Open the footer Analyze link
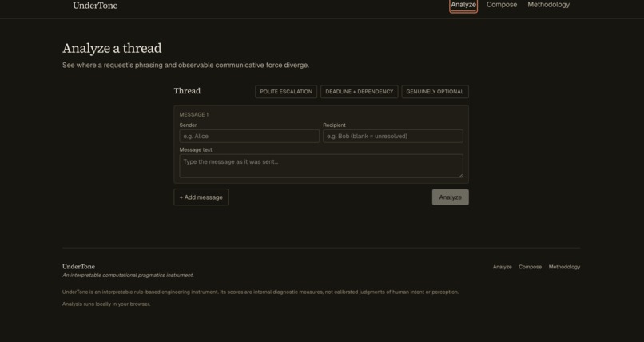This screenshot has height=342, width=644. pyautogui.click(x=502, y=267)
